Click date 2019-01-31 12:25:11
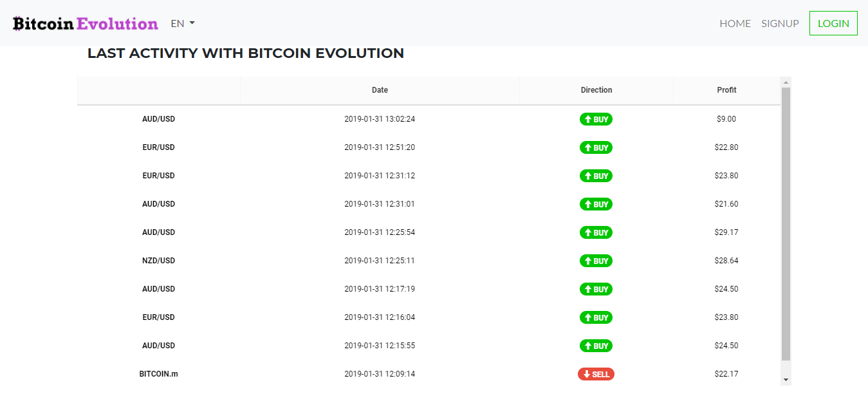868x412 pixels. point(380,261)
